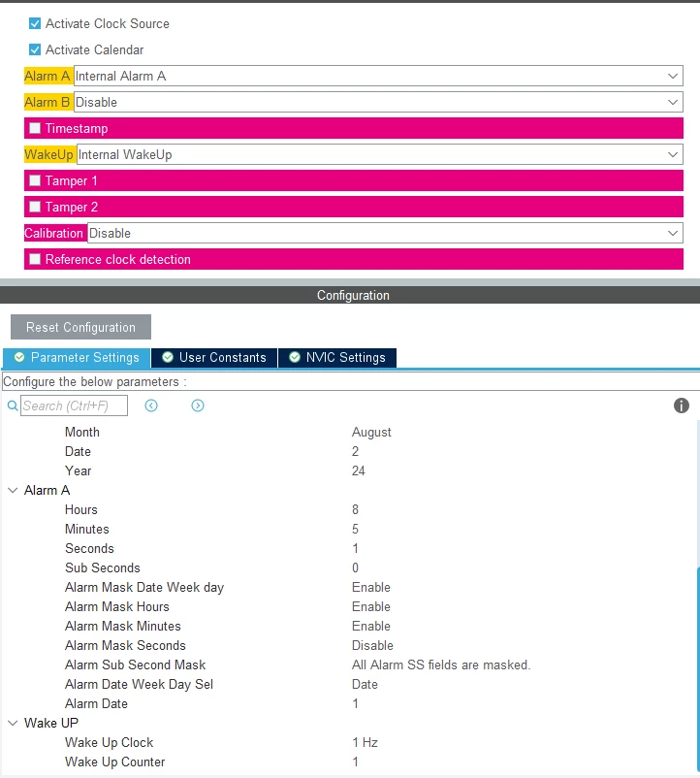Select Alarm A Seconds value 1
The width and height of the screenshot is (700, 778).
coord(355,548)
